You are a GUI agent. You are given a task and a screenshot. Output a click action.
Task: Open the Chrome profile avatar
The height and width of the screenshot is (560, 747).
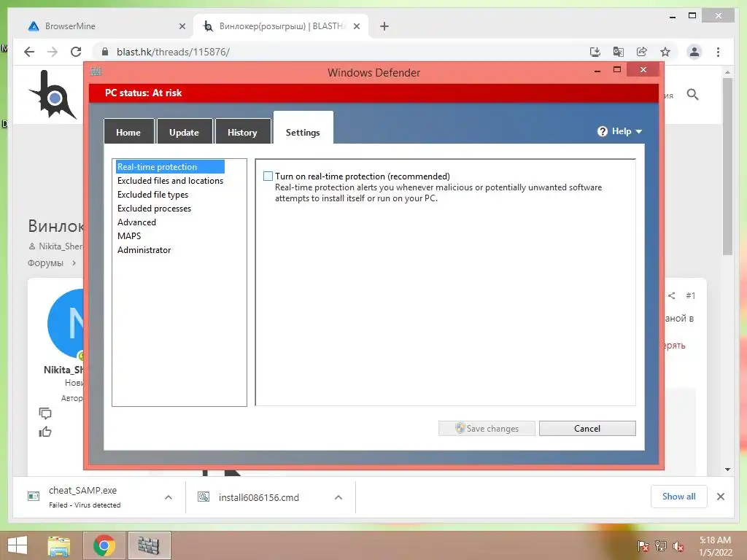(x=694, y=52)
